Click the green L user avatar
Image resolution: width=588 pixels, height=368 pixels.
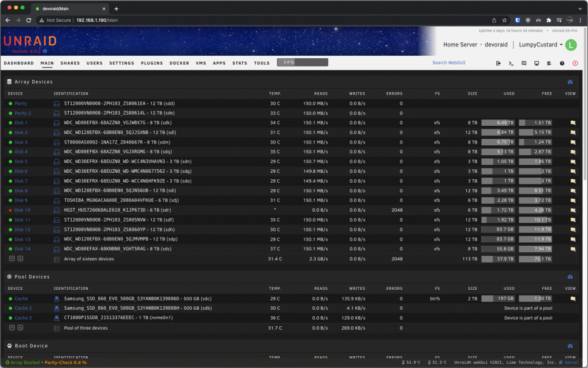click(x=571, y=45)
